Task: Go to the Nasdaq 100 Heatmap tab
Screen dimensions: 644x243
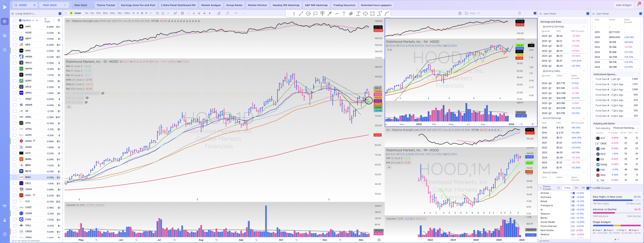Action: tap(286, 5)
